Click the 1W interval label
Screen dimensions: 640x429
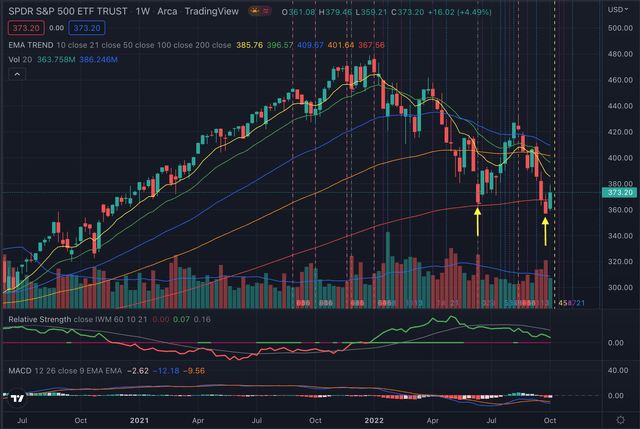tap(142, 11)
